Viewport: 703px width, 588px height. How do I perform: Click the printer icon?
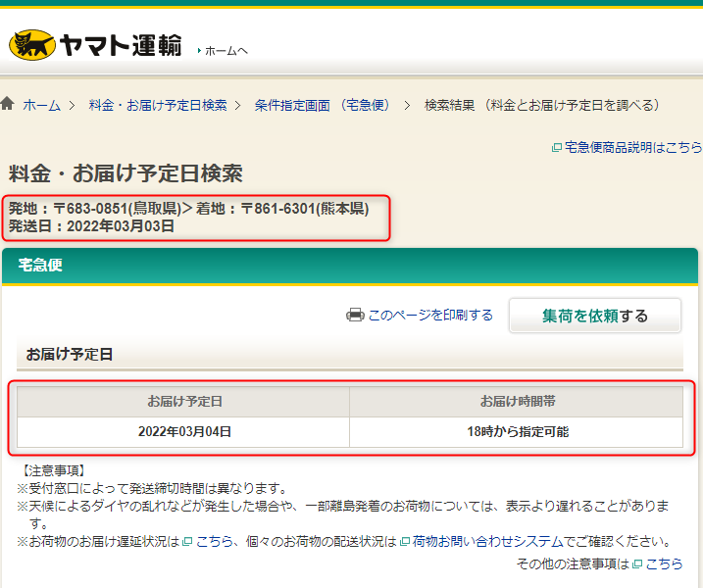coord(355,316)
